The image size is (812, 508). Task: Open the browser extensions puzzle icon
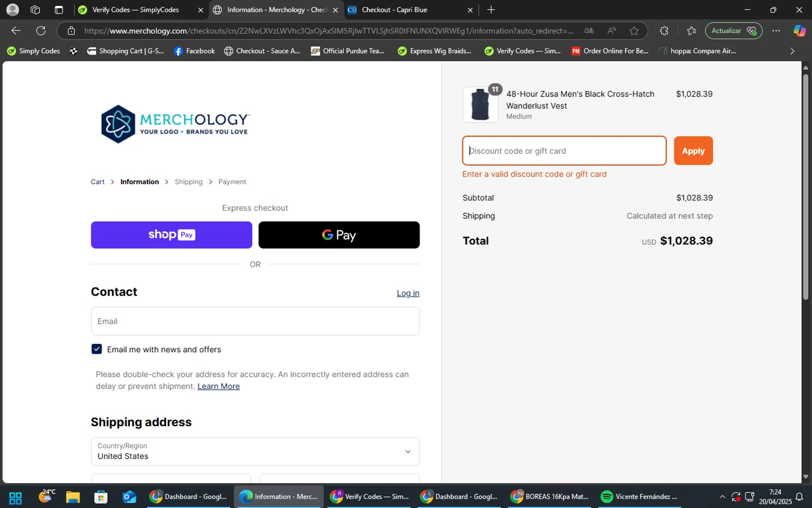click(664, 31)
